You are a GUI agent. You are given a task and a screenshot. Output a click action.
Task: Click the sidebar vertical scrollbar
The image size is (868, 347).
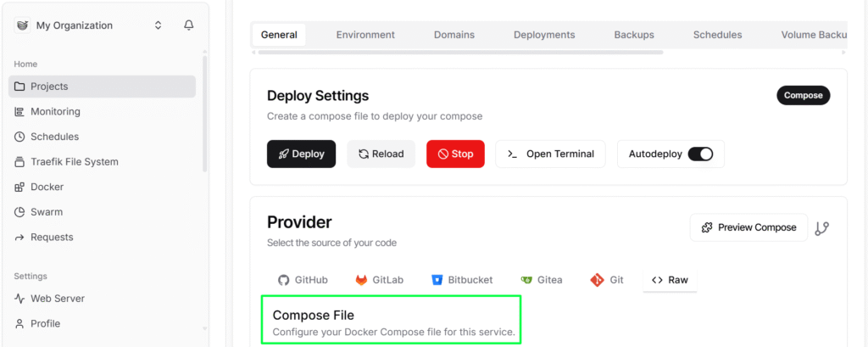tap(204, 110)
